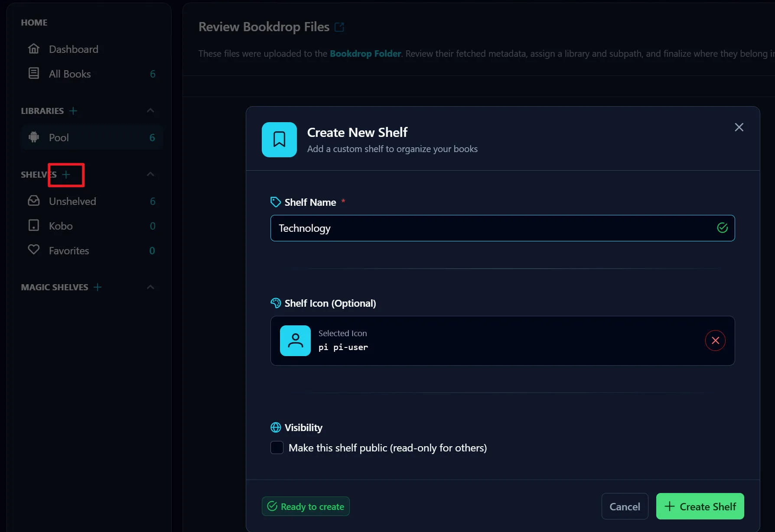Image resolution: width=775 pixels, height=532 pixels.
Task: Follow the Bookdrop Folder link
Action: (x=365, y=54)
